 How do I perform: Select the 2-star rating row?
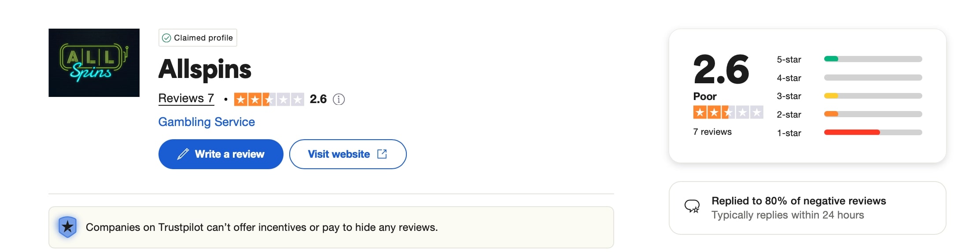pyautogui.click(x=849, y=114)
